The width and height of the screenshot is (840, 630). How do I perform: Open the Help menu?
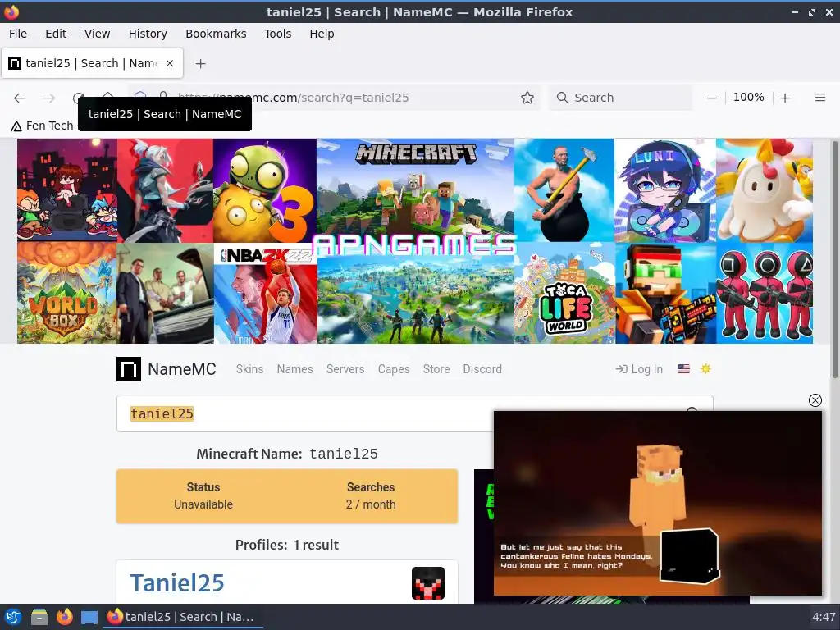click(322, 34)
